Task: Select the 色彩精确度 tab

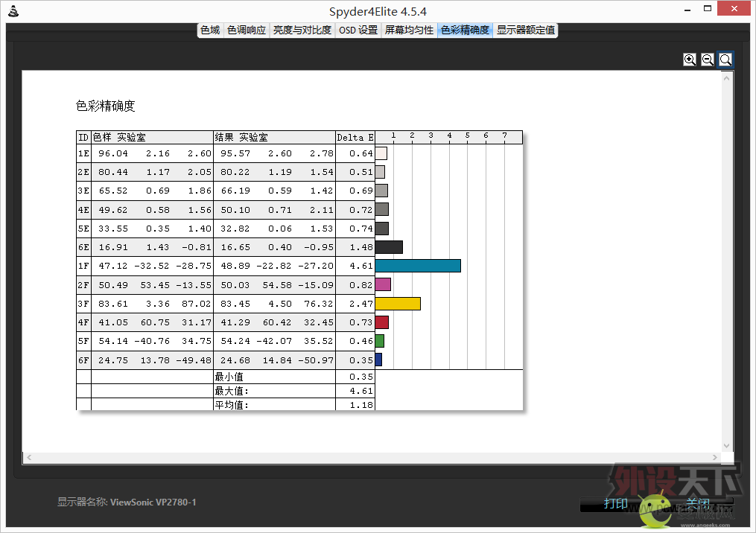Action: coord(465,30)
